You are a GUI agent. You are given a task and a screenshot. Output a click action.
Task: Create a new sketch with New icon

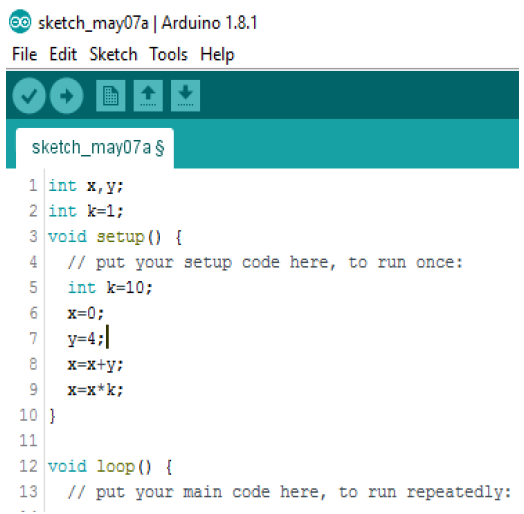tap(111, 96)
